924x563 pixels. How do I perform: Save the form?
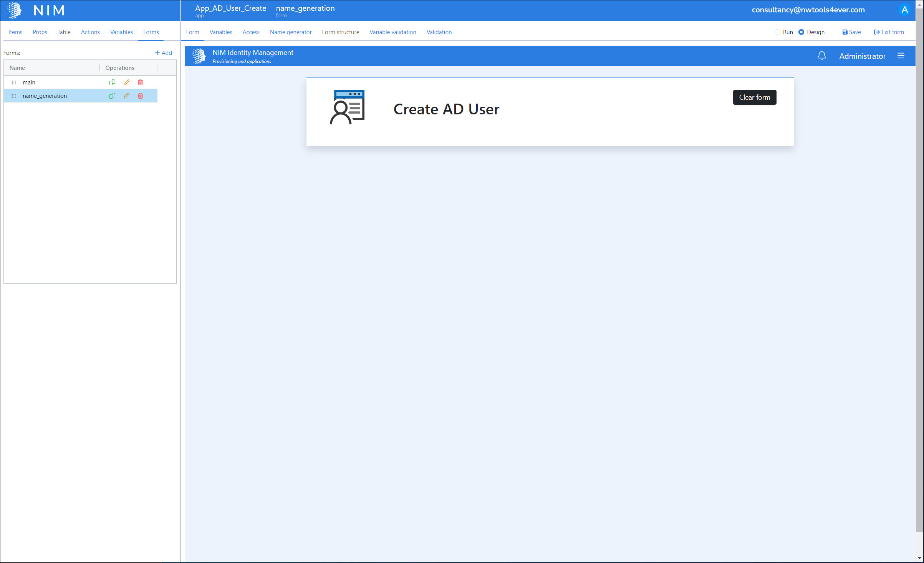851,32
